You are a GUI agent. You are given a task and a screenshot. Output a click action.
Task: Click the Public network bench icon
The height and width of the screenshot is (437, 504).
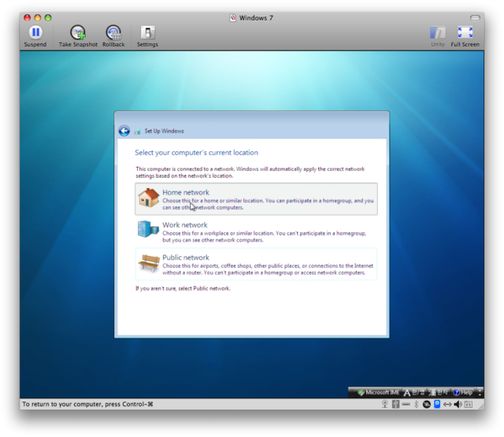(x=149, y=263)
